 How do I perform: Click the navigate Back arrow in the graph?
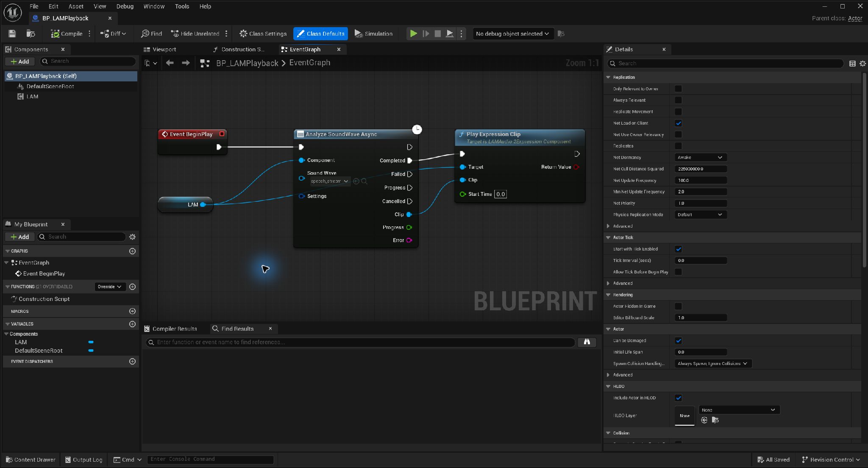[x=170, y=63]
